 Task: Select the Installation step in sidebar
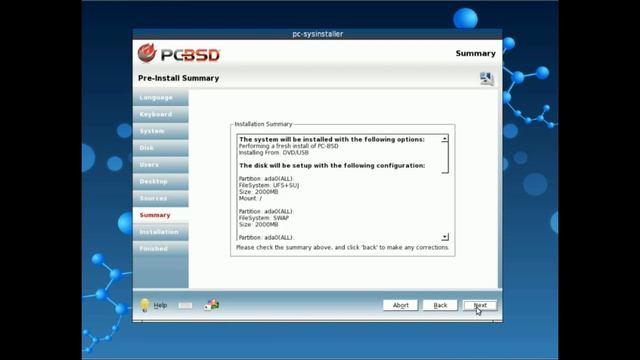160,232
